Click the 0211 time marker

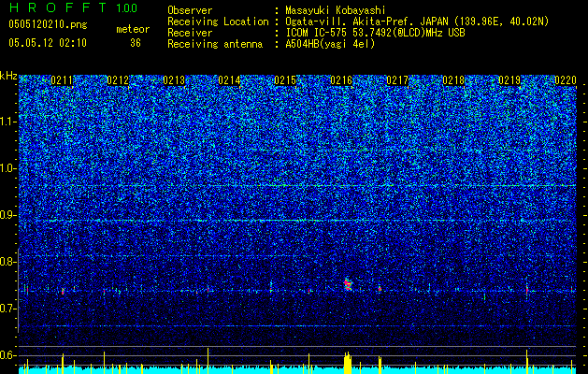(x=62, y=80)
